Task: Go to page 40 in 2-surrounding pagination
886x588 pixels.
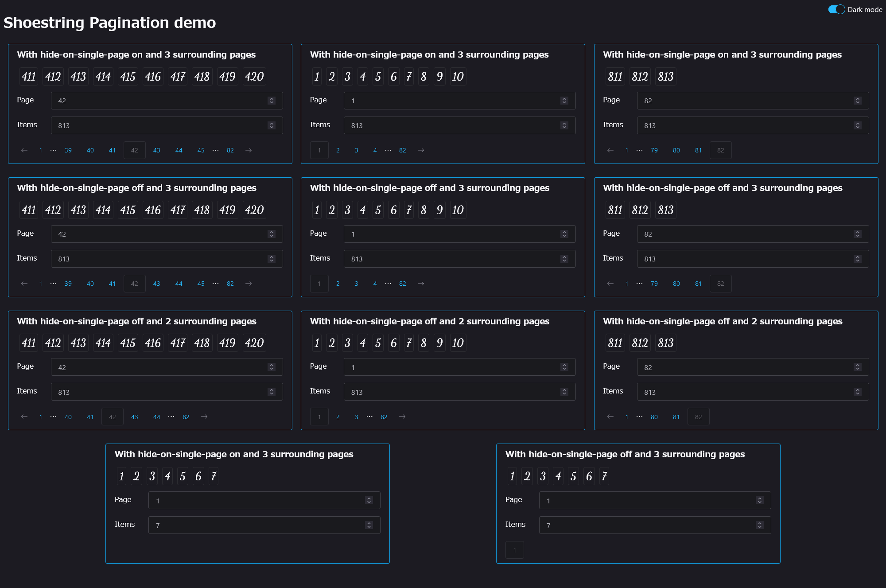Action: 68,417
